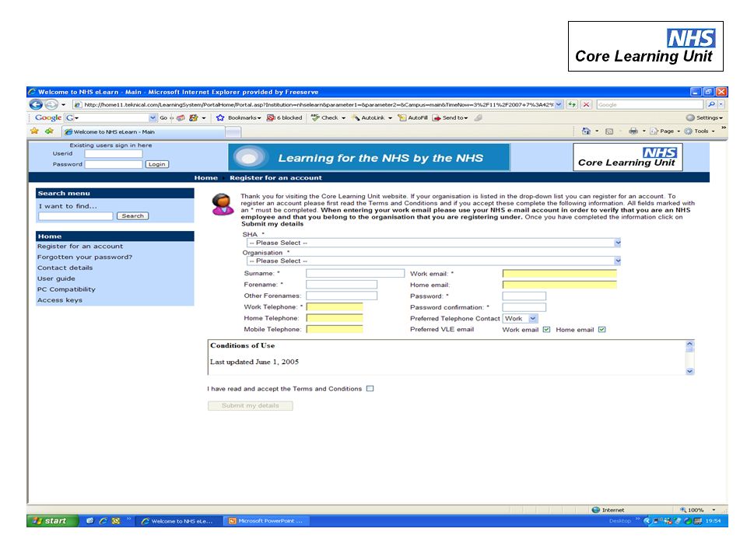Click the Send to toolbar icon

pos(437,117)
